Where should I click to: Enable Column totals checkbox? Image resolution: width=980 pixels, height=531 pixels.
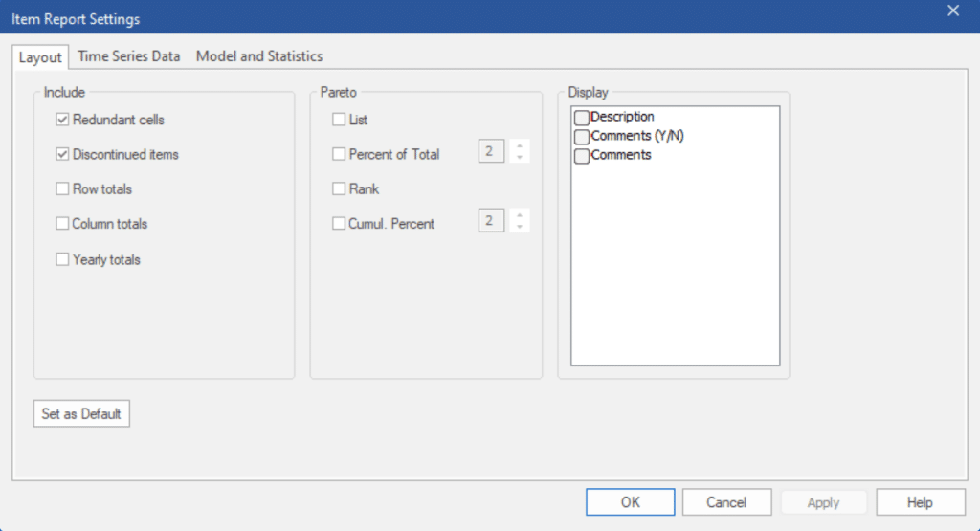point(62,224)
